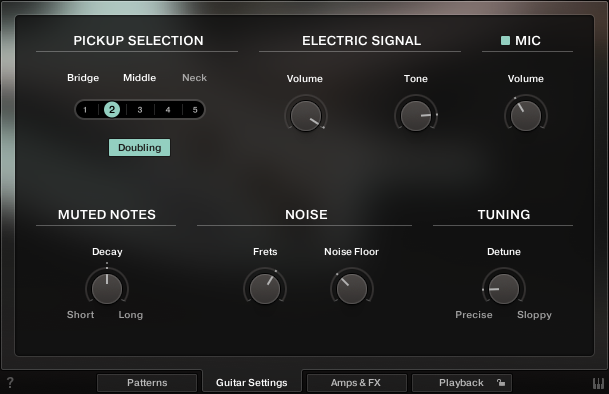
Task: Show the keyboard icon at bottom right
Action: click(598, 383)
